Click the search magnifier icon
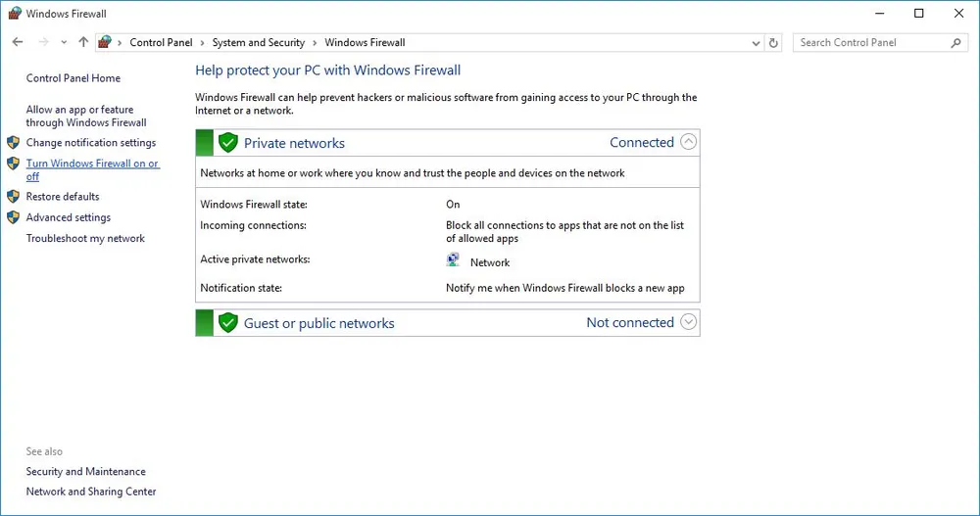 click(x=956, y=43)
